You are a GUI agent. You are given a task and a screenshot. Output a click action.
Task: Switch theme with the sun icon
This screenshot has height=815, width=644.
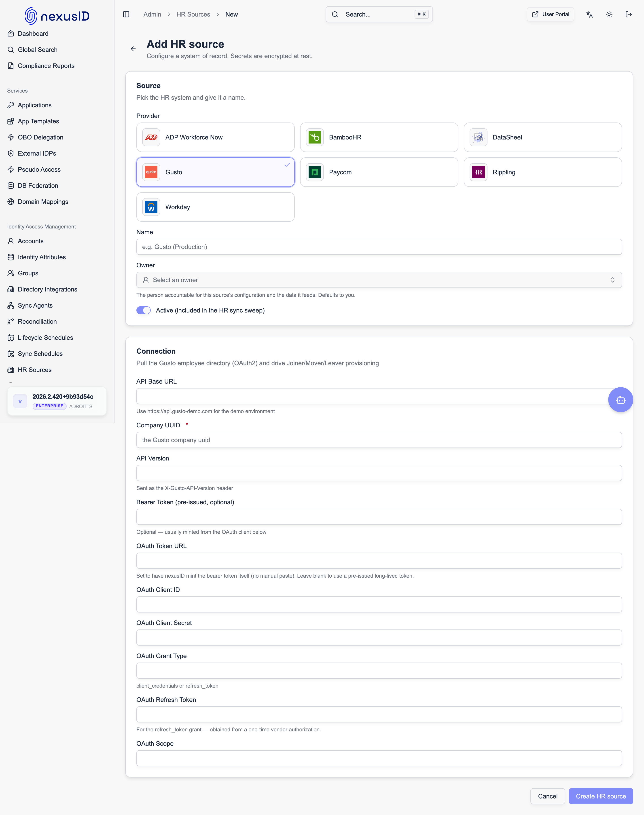pyautogui.click(x=609, y=14)
